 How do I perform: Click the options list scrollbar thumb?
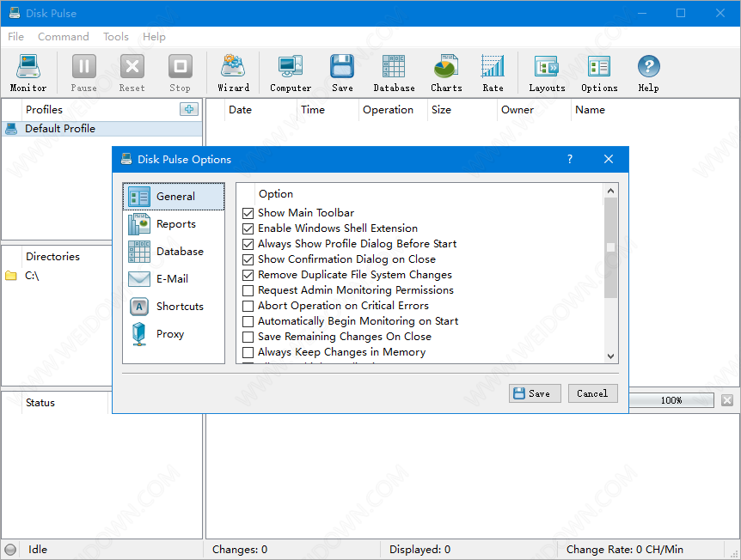(x=610, y=248)
